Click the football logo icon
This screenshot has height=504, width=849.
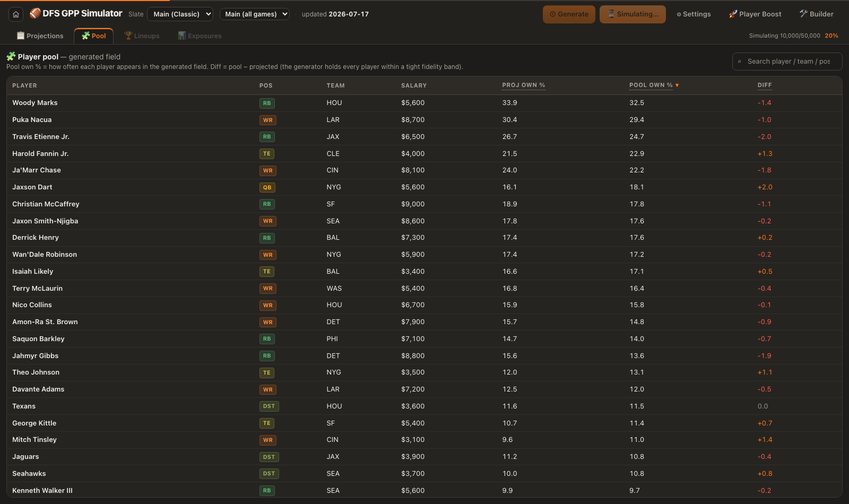[x=35, y=13]
